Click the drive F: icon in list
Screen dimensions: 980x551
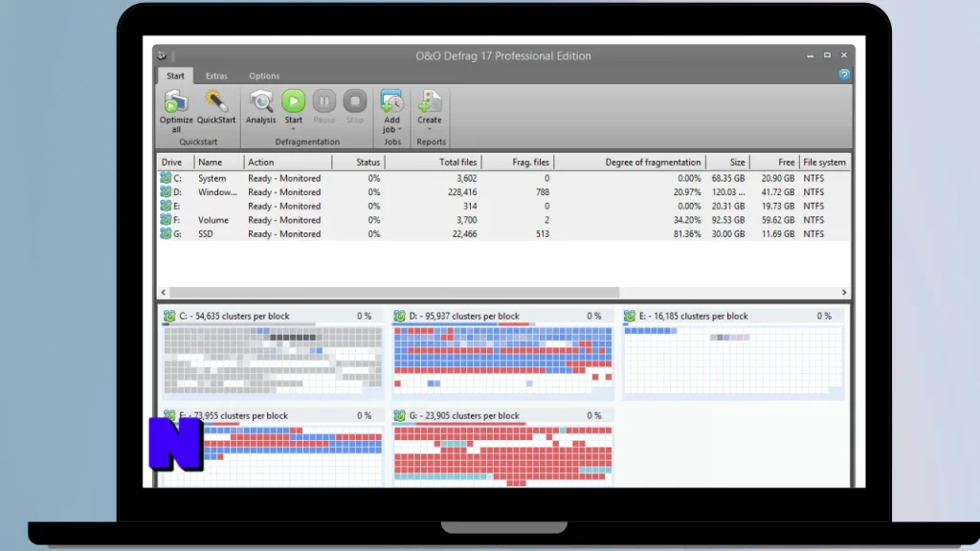pyautogui.click(x=166, y=220)
